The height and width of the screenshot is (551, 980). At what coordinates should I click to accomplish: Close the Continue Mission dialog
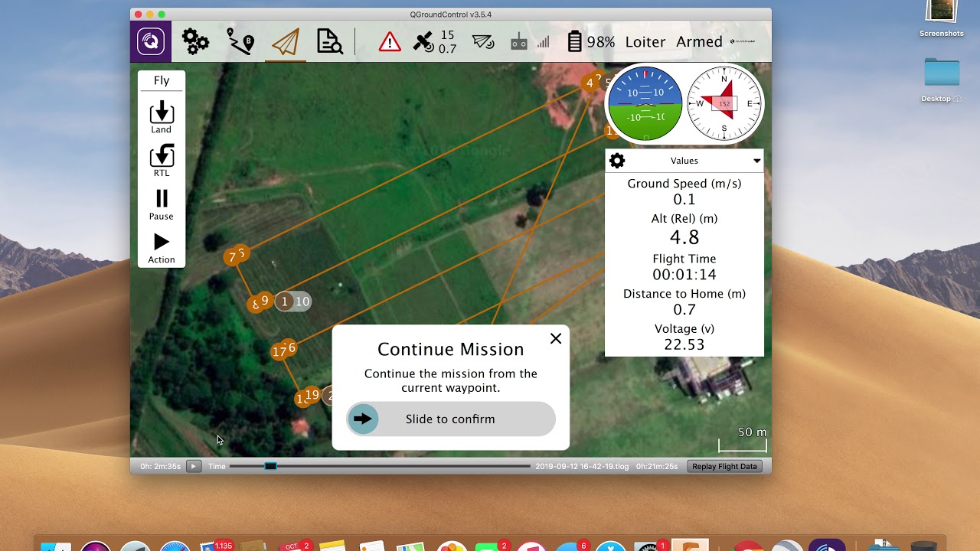click(556, 338)
